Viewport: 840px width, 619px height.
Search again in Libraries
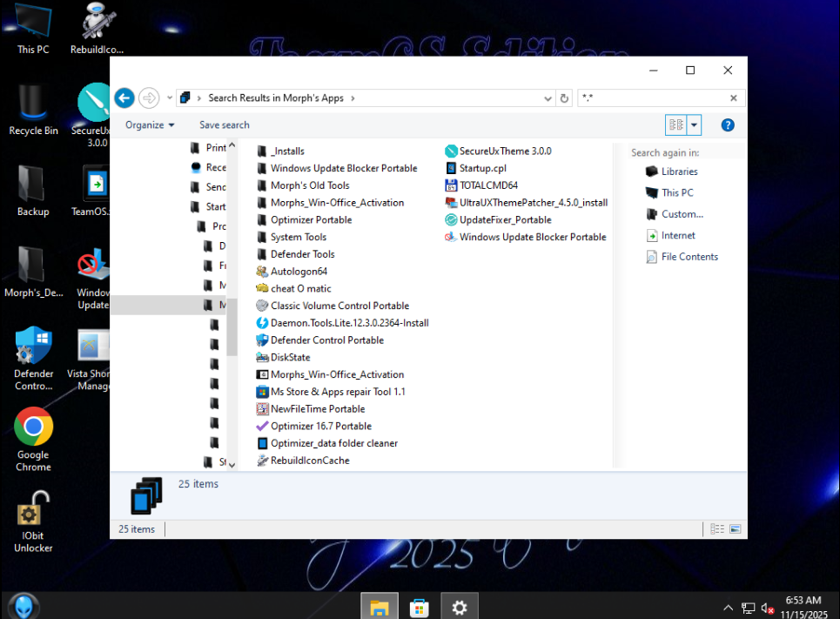click(679, 172)
